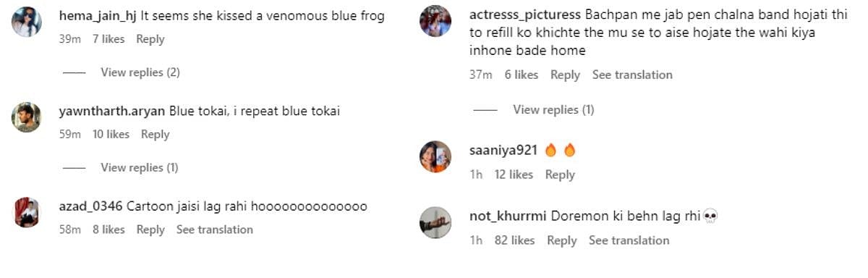Open actresss_picturess profile avatar
The image size is (868, 278).
(435, 20)
